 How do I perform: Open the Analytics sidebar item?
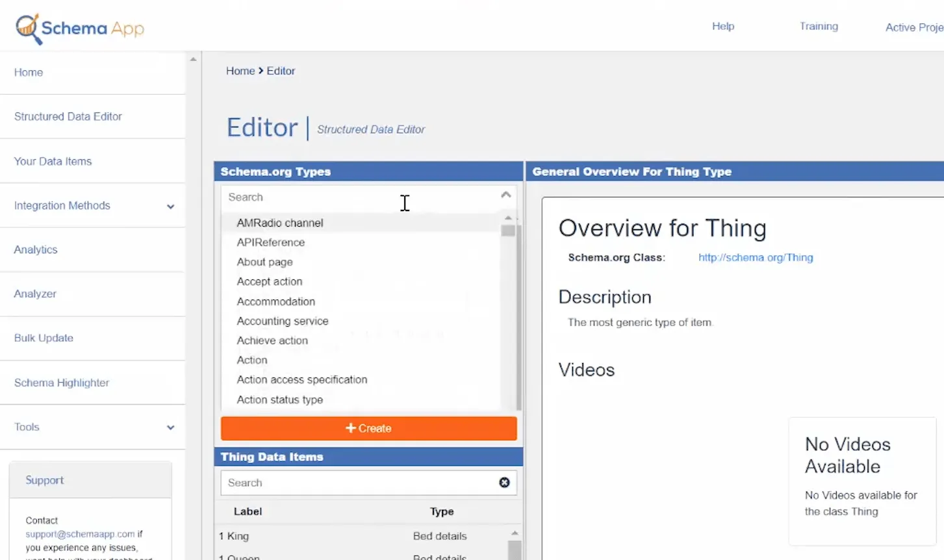[x=36, y=250]
